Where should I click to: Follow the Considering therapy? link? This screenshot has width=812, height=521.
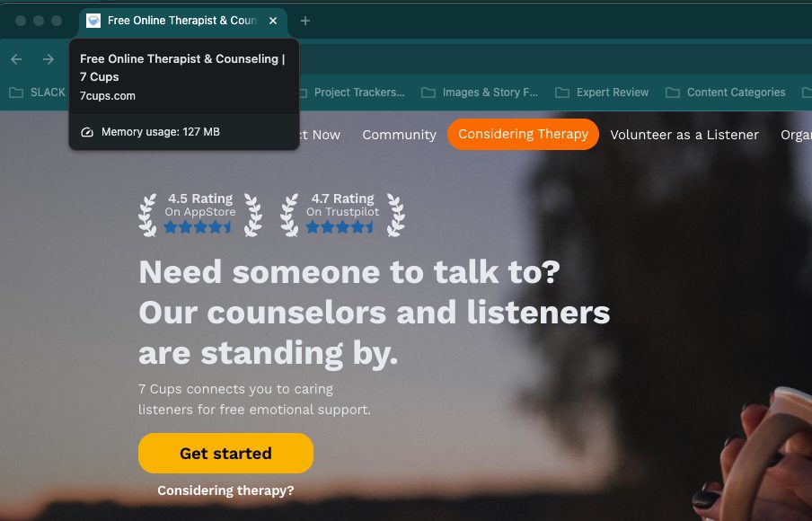click(225, 490)
